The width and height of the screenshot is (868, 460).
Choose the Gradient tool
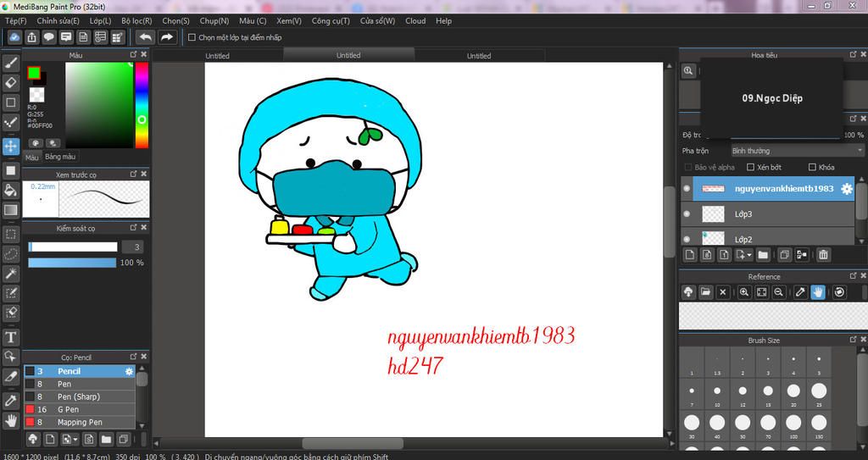point(10,210)
